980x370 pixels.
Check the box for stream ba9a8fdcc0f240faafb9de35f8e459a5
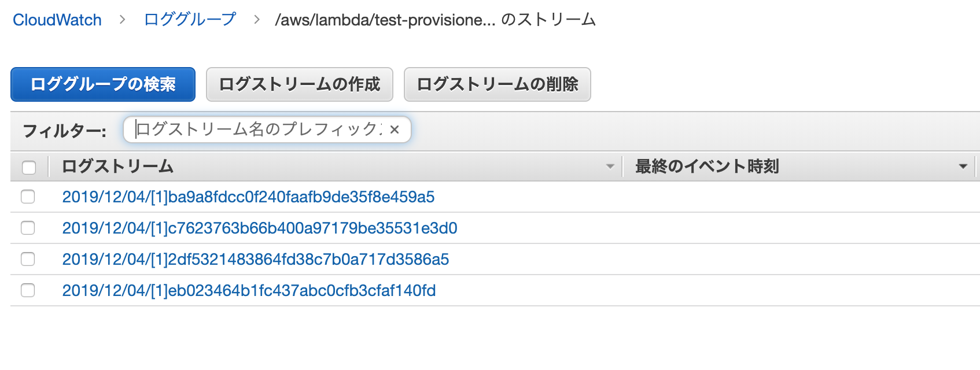[28, 197]
